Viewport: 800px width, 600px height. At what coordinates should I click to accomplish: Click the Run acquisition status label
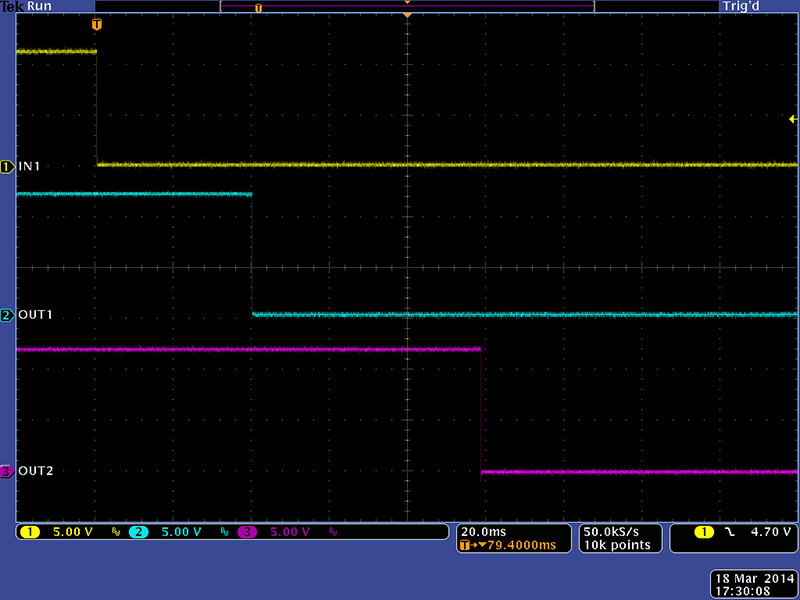[x=39, y=6]
